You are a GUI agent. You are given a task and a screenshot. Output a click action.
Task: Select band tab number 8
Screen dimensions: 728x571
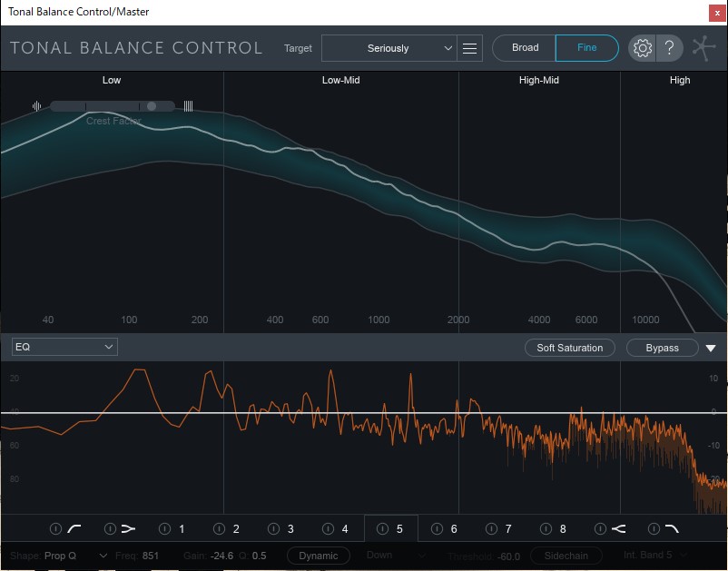(x=563, y=528)
